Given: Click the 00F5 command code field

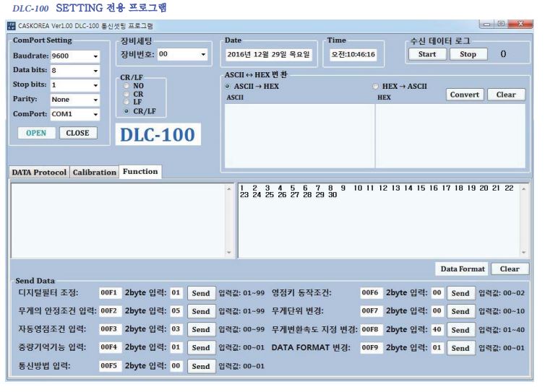Looking at the screenshot, I should coord(110,365).
